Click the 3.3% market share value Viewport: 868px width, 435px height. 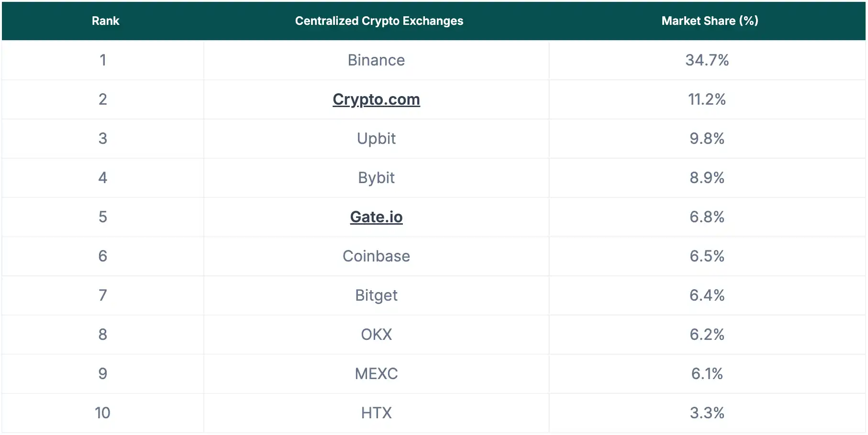click(x=707, y=413)
